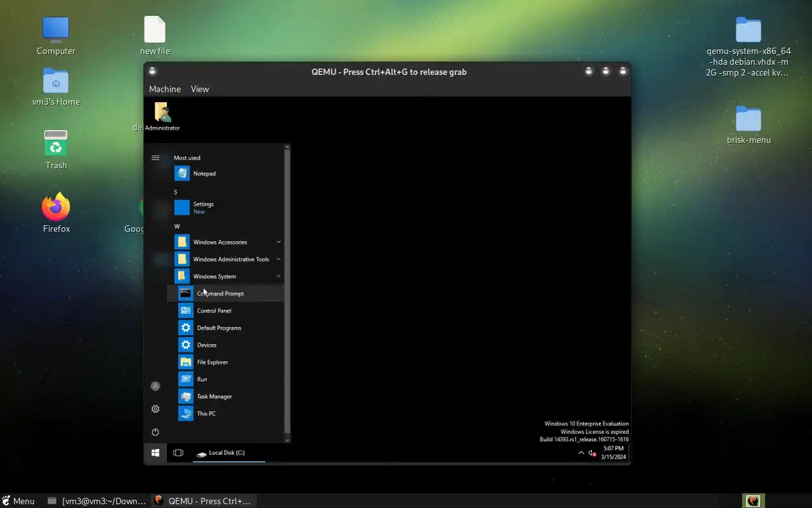
Task: Open the 'new file' desktop document
Action: [155, 36]
